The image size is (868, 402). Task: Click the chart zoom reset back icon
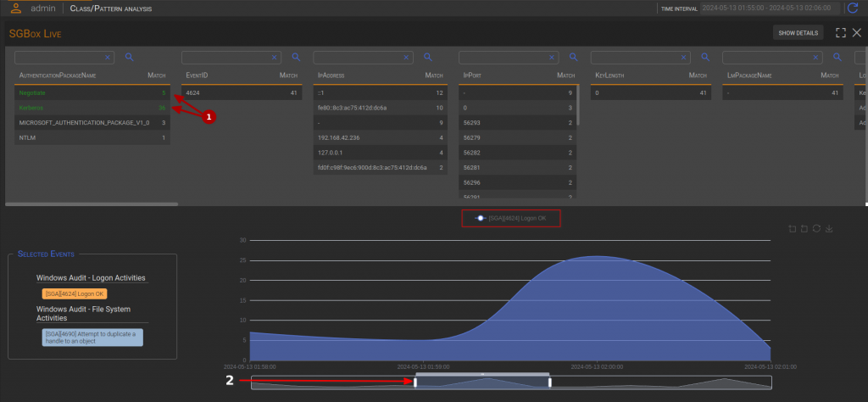tap(804, 229)
